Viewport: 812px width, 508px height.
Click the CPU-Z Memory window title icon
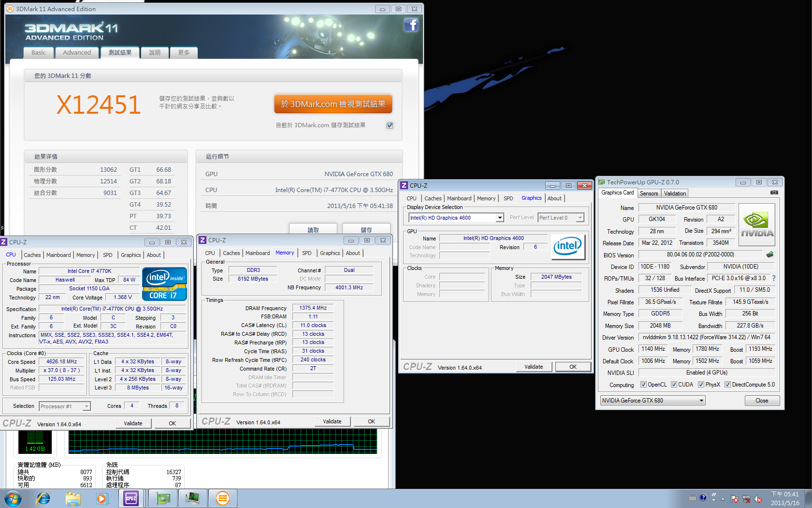tap(203, 240)
